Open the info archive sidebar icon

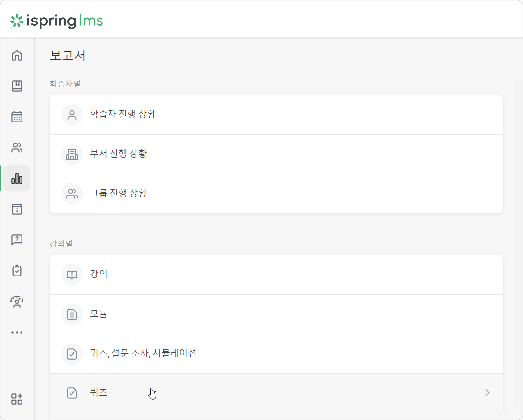click(17, 209)
